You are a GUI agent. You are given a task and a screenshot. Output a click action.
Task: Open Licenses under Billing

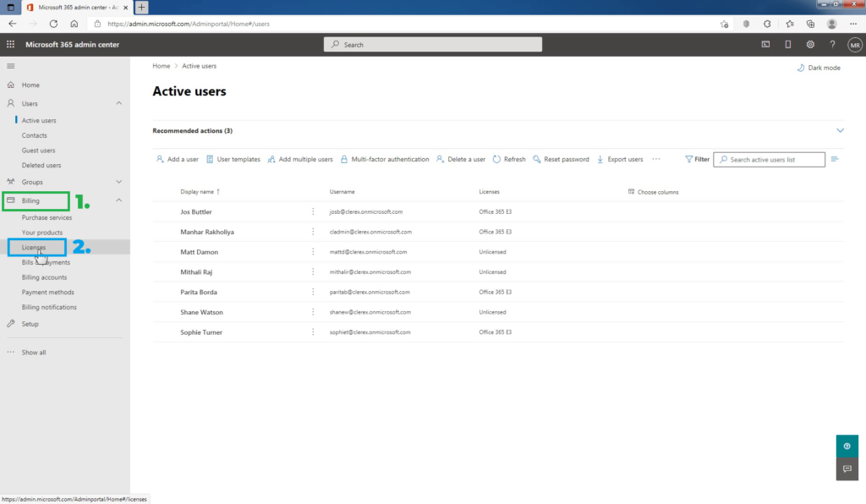click(34, 247)
